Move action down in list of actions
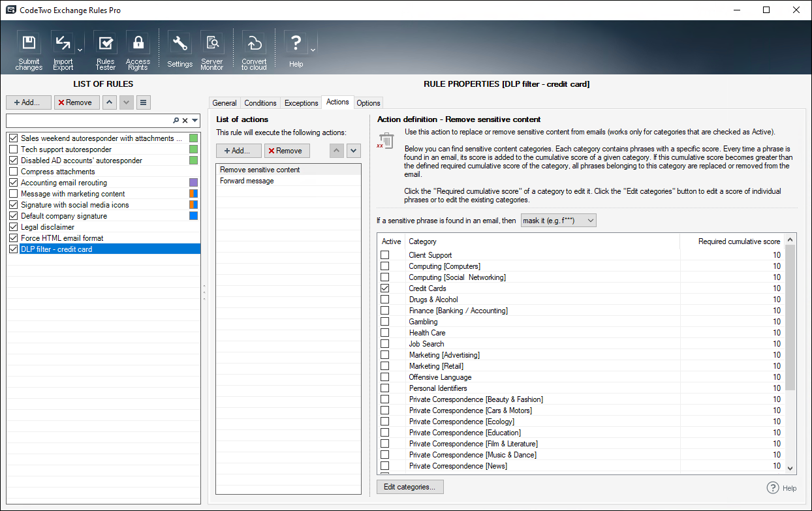The image size is (812, 511). (x=353, y=151)
